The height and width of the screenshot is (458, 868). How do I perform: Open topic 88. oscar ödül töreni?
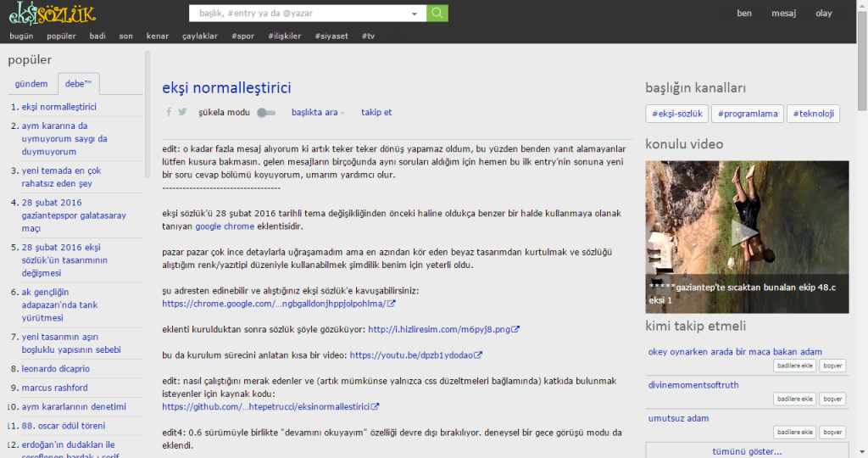63,425
